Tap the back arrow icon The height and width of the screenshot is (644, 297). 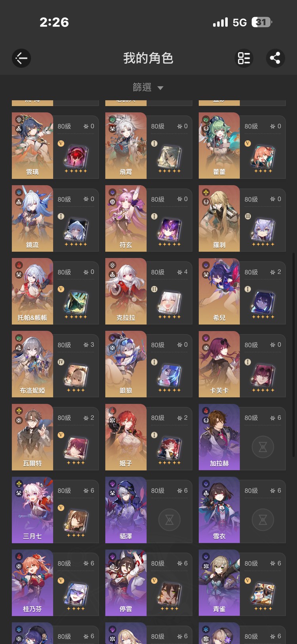click(x=21, y=59)
